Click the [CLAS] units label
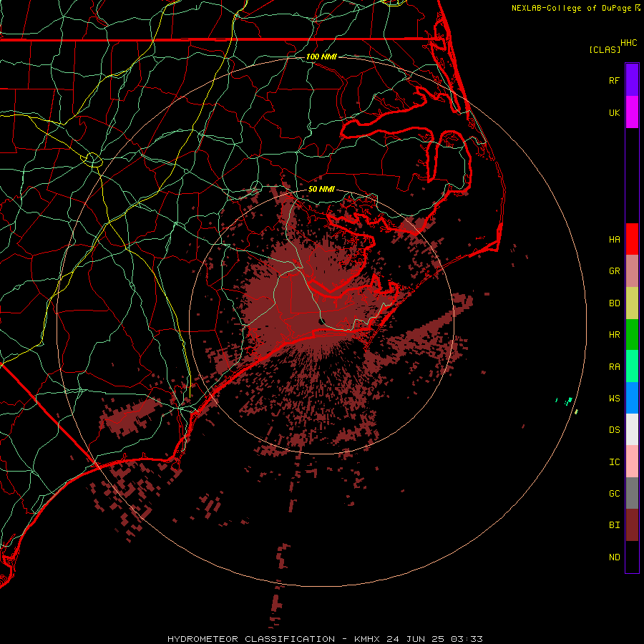 pos(605,49)
